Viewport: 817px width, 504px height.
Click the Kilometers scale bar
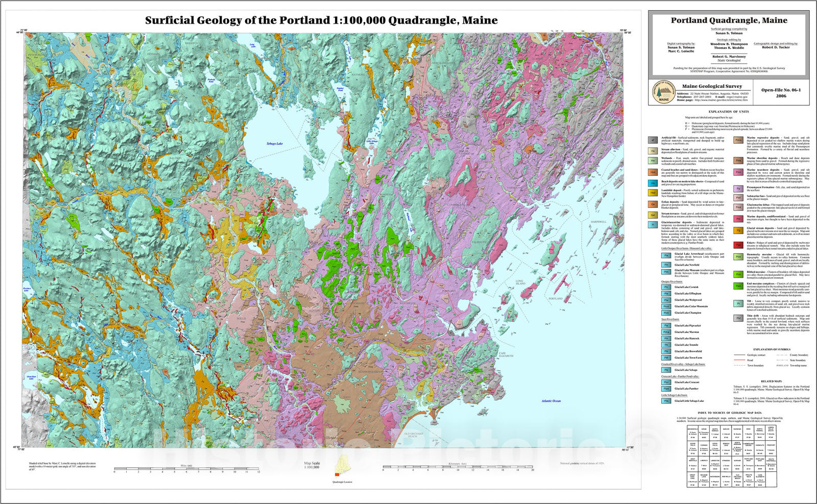click(458, 468)
